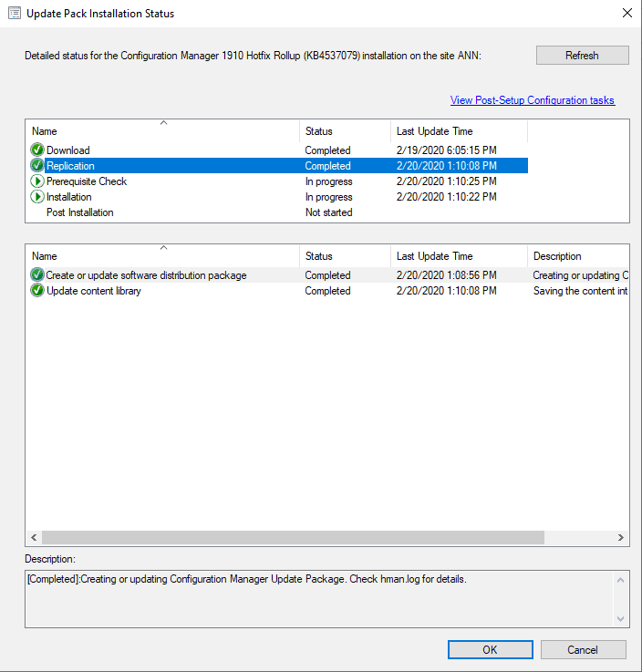Click the left arrow of the horizontal scrollbar
The width and height of the screenshot is (642, 672).
34,537
